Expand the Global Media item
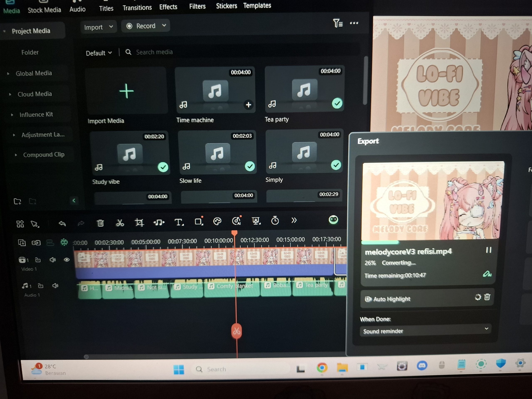The image size is (532, 399). coord(8,74)
